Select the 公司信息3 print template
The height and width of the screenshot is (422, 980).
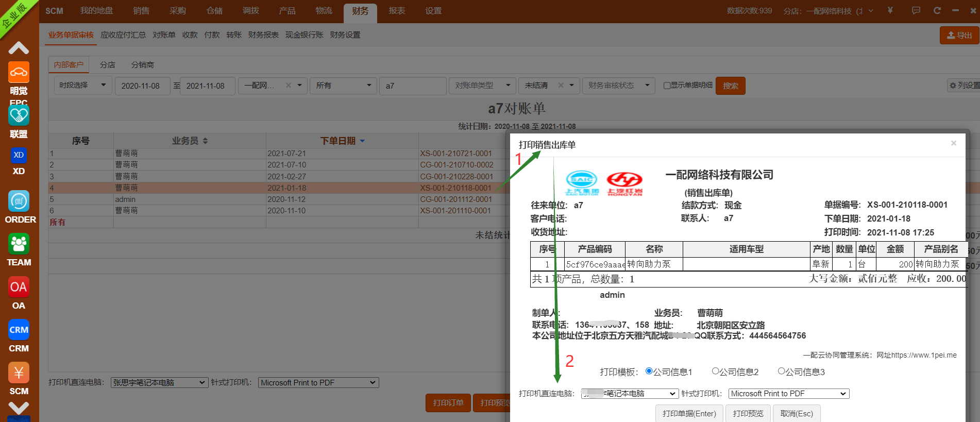[781, 371]
